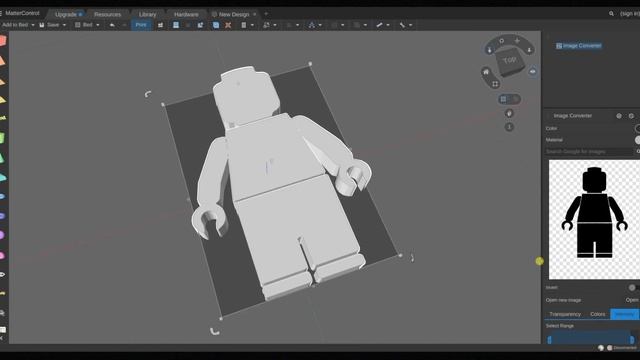Click the theme icon in the status bar

(x=600, y=348)
